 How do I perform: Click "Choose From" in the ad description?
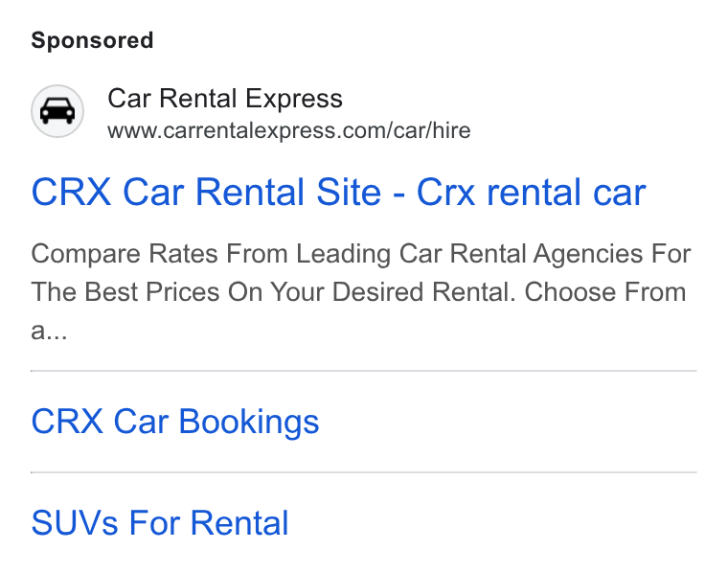point(605,292)
